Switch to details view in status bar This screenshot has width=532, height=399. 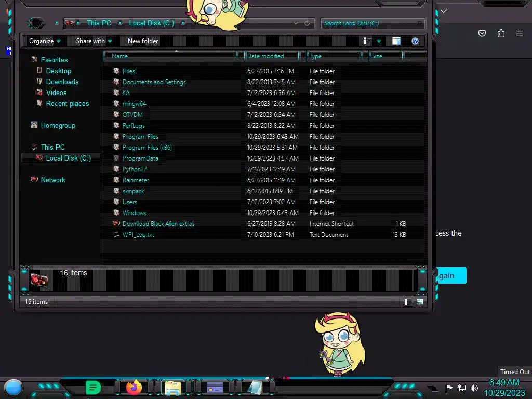click(408, 302)
